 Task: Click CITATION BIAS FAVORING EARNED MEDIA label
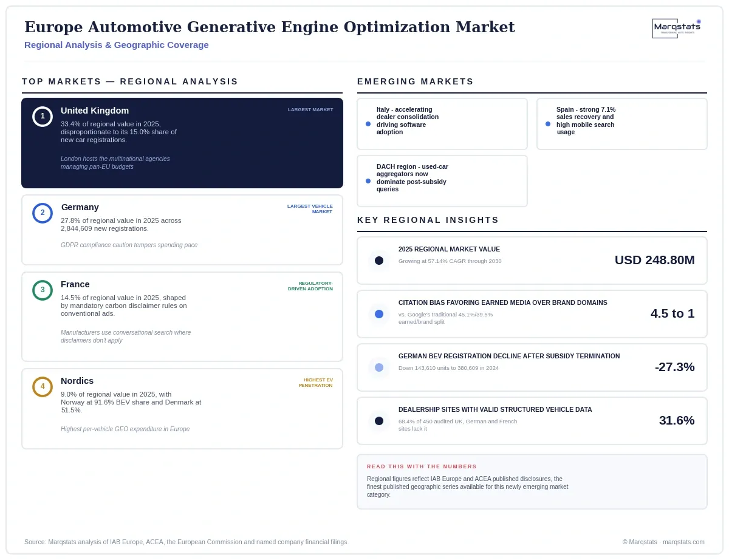pos(503,303)
